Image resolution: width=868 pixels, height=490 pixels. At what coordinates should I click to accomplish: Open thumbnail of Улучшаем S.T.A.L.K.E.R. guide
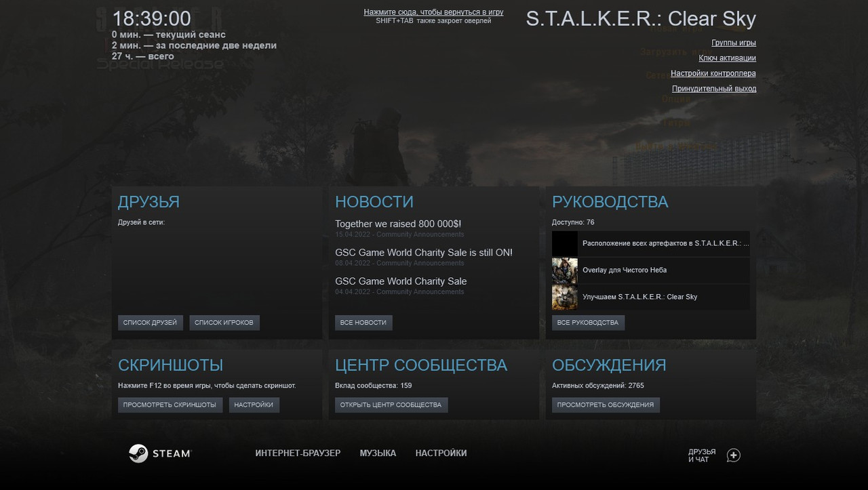coord(564,298)
